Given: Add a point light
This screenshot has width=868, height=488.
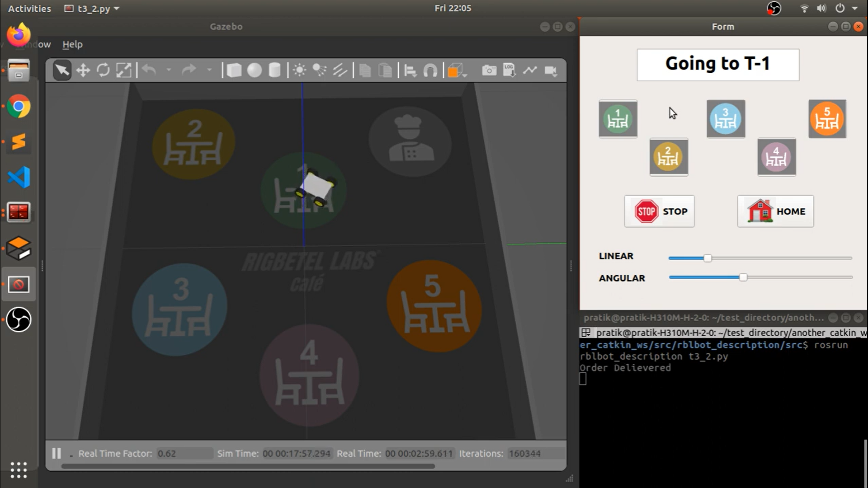Looking at the screenshot, I should (x=299, y=70).
